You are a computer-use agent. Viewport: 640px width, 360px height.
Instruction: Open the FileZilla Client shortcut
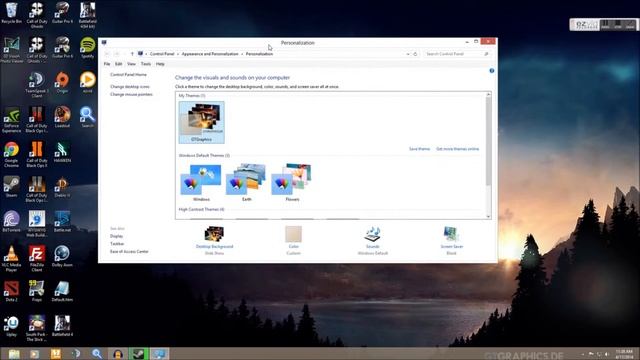tap(37, 259)
